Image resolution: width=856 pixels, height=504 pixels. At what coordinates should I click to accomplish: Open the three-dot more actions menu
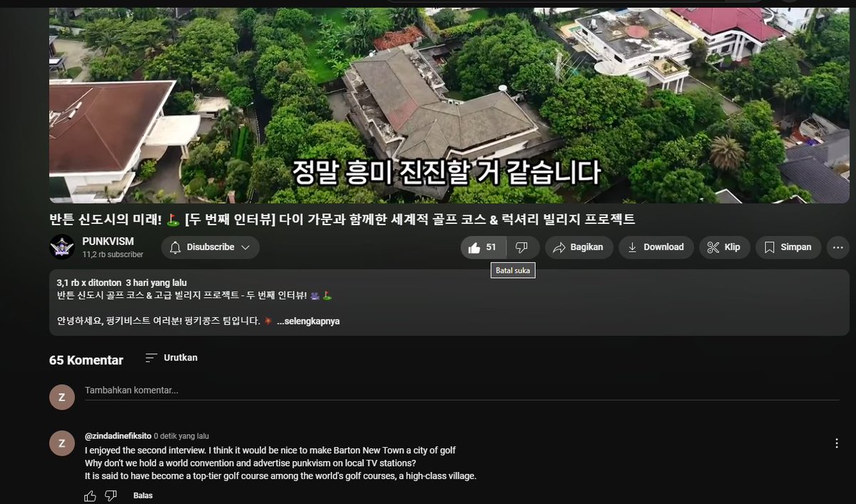point(838,247)
